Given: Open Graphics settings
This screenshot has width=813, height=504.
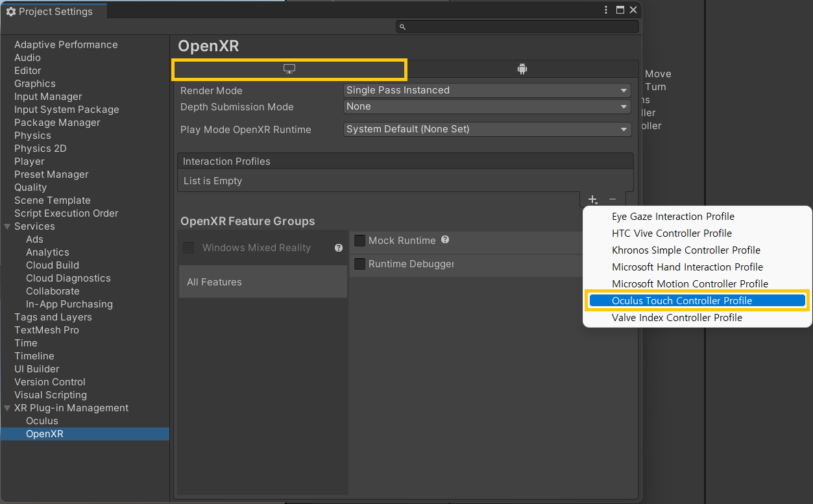Looking at the screenshot, I should (x=35, y=84).
